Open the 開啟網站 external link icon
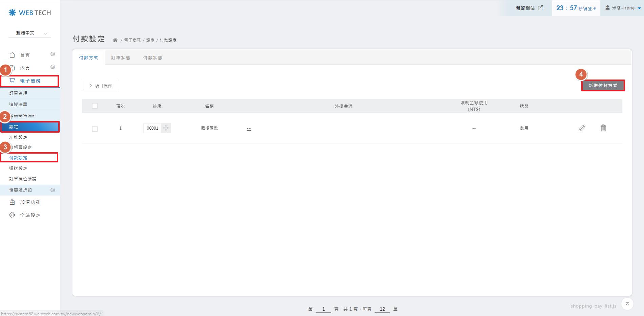 click(540, 8)
